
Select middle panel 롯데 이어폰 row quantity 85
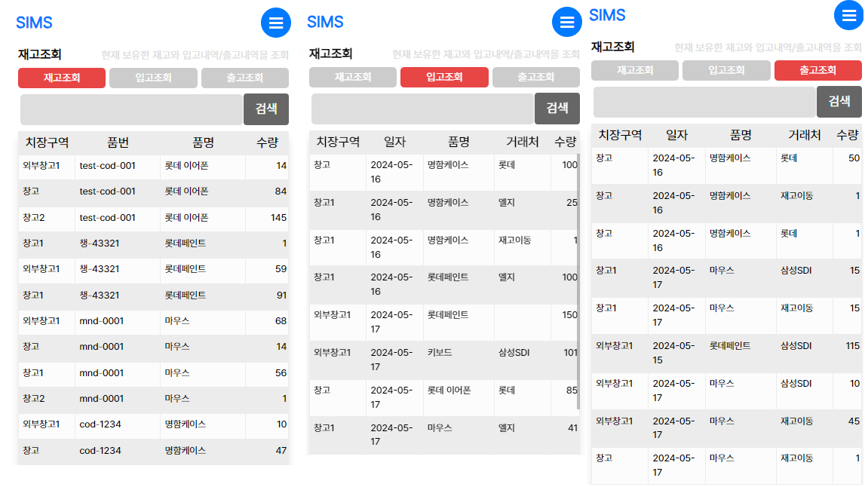pyautogui.click(x=444, y=397)
